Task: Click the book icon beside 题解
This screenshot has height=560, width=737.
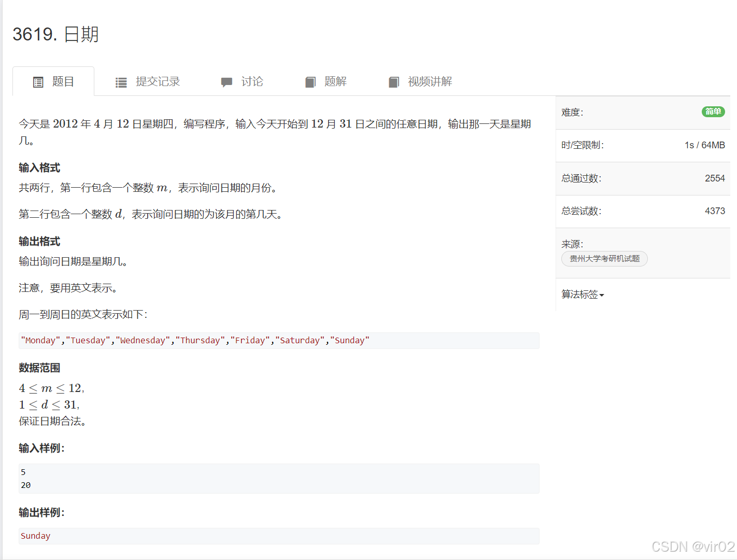Action: pyautogui.click(x=310, y=81)
